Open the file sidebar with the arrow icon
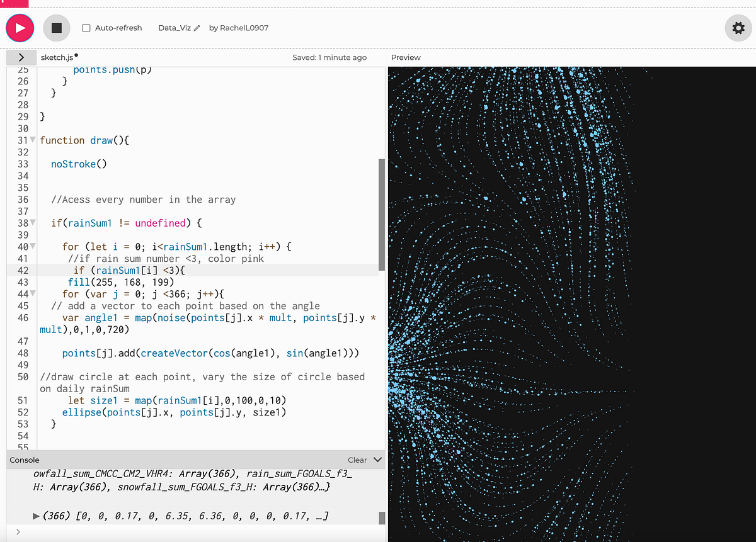The width and height of the screenshot is (756, 542). (21, 57)
